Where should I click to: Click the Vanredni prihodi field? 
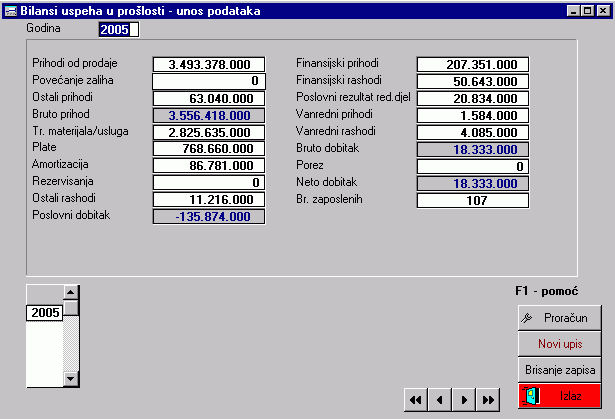point(473,116)
